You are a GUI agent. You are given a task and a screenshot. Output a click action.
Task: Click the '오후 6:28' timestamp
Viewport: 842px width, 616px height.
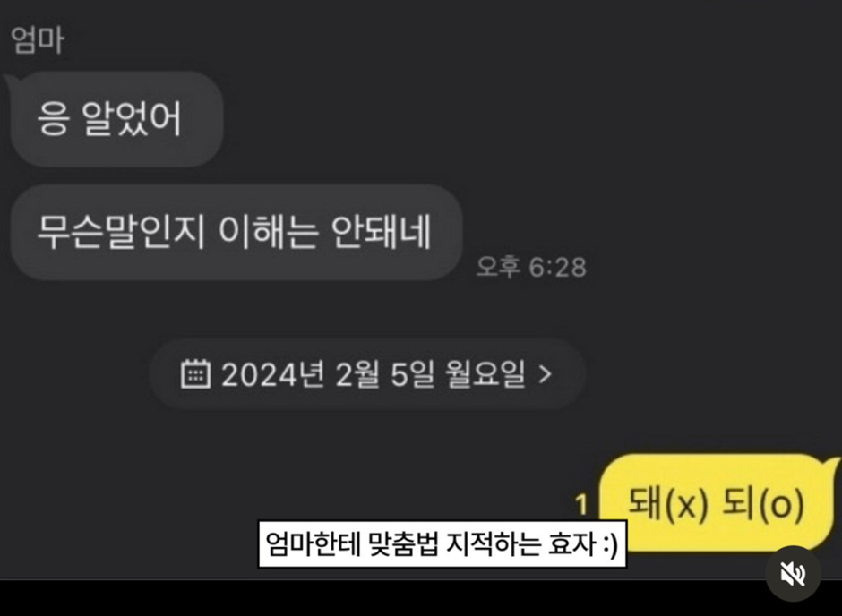point(531,267)
